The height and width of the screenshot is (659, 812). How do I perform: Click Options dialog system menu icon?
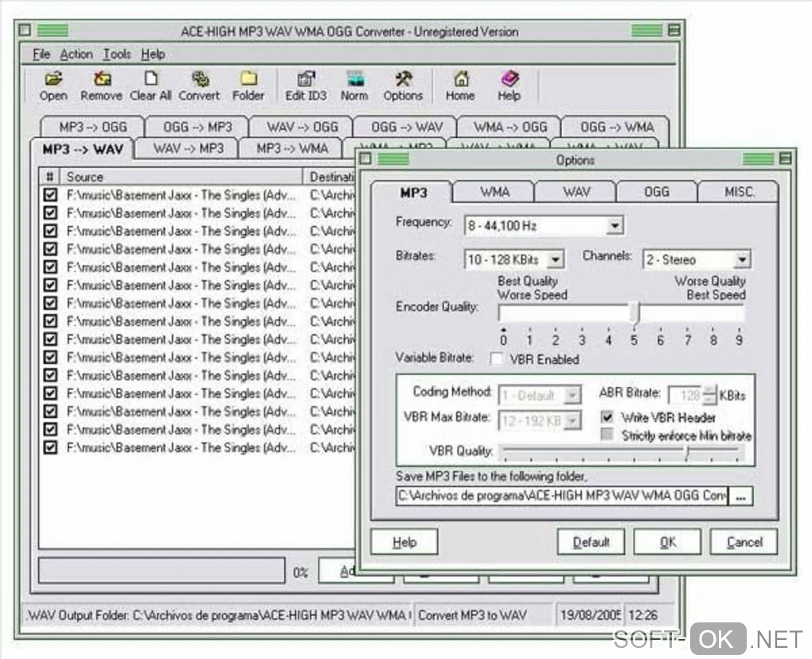pos(365,158)
